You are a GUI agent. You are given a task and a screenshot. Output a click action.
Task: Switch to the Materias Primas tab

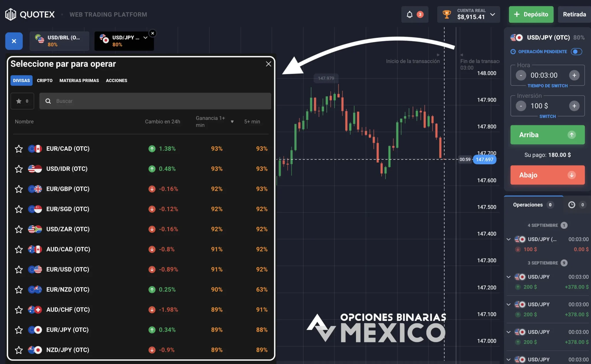coord(79,81)
